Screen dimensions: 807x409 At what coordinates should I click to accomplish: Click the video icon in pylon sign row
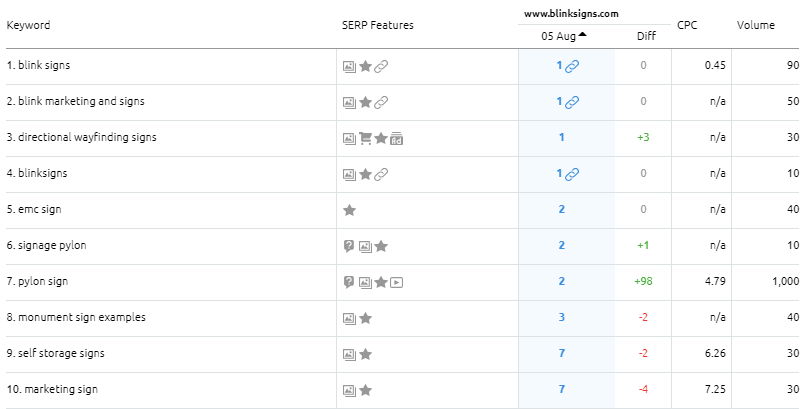pyautogui.click(x=397, y=282)
